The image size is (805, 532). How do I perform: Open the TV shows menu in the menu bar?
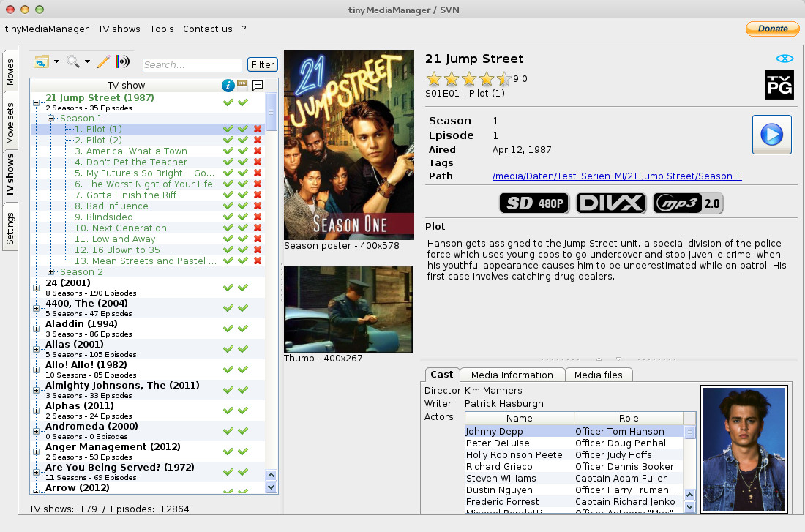pos(119,29)
